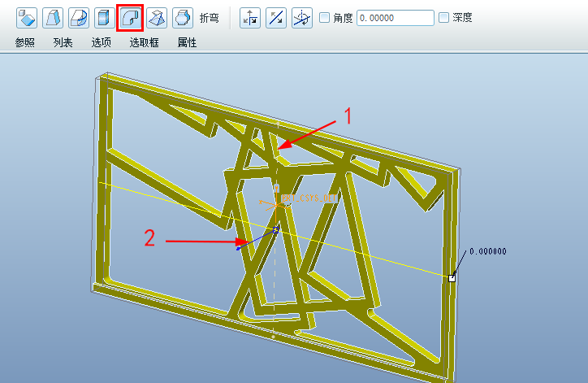Select the Transform warp tool icon
The width and height of the screenshot is (588, 383).
pos(27,17)
